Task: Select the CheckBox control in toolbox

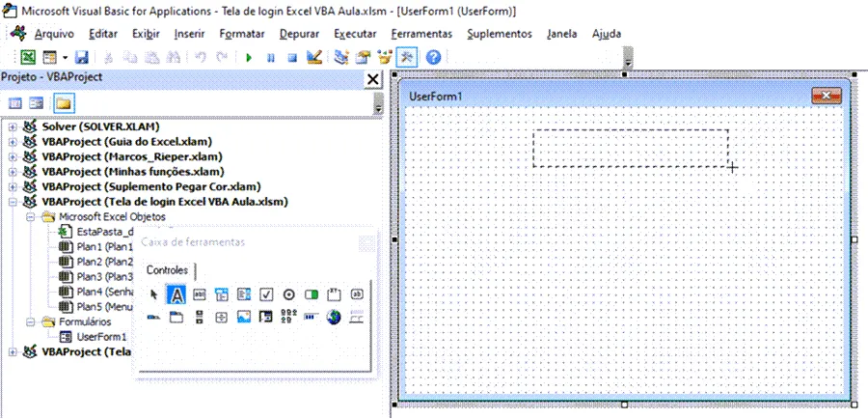Action: (x=266, y=294)
